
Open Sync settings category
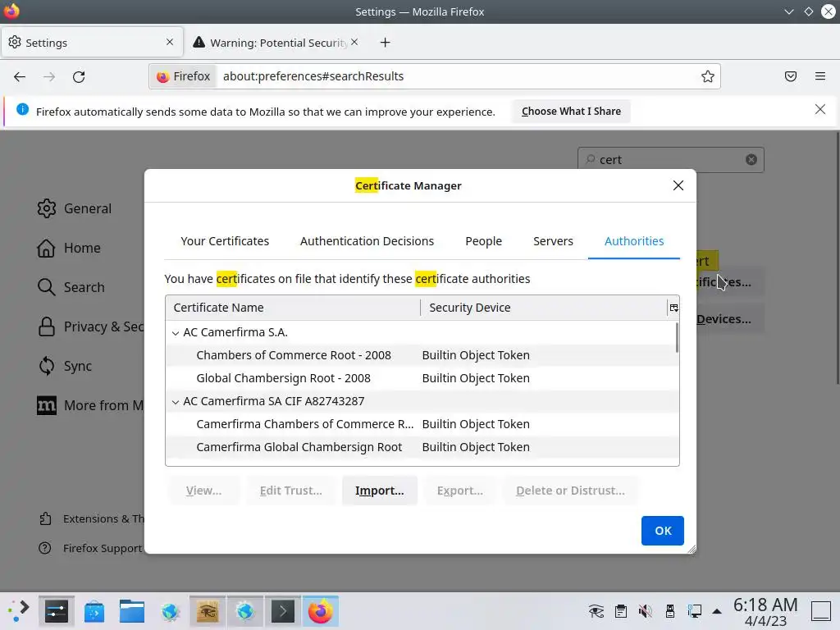(65, 366)
